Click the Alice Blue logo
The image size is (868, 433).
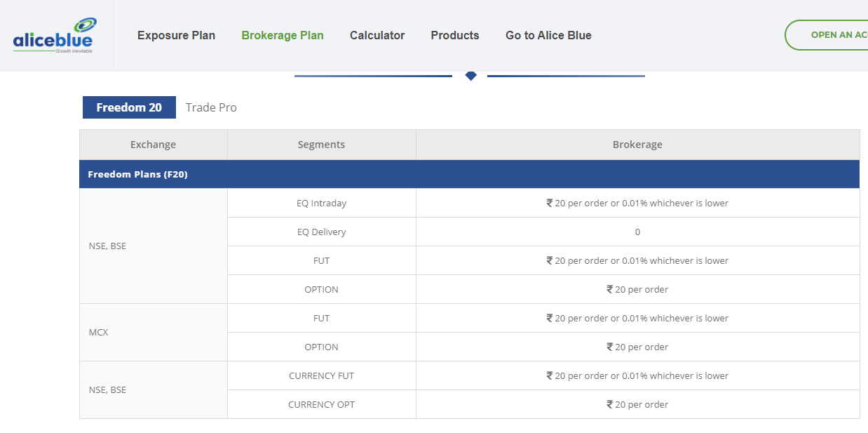pyautogui.click(x=55, y=35)
